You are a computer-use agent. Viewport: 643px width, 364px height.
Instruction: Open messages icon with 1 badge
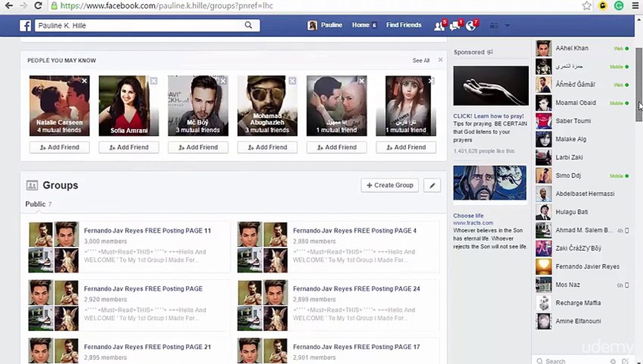click(454, 26)
